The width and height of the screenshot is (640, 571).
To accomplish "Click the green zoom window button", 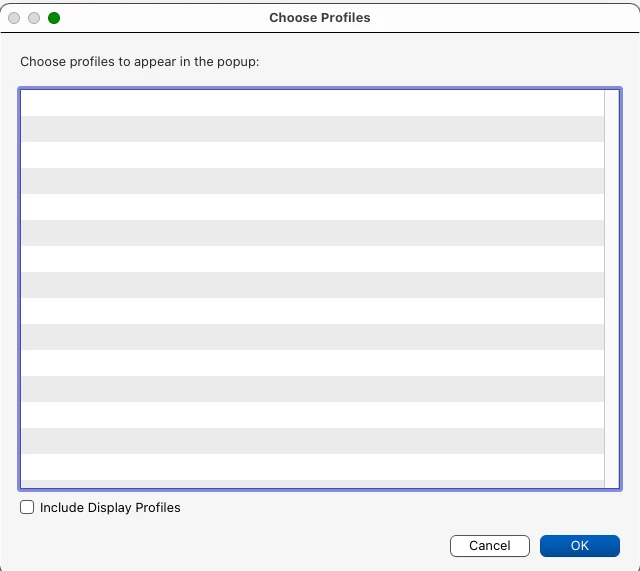I will tap(54, 18).
